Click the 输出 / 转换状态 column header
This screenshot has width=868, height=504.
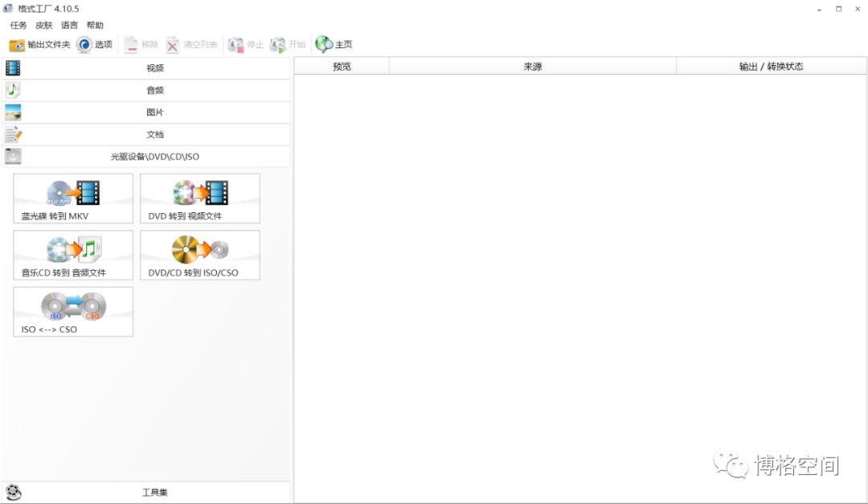tap(771, 67)
